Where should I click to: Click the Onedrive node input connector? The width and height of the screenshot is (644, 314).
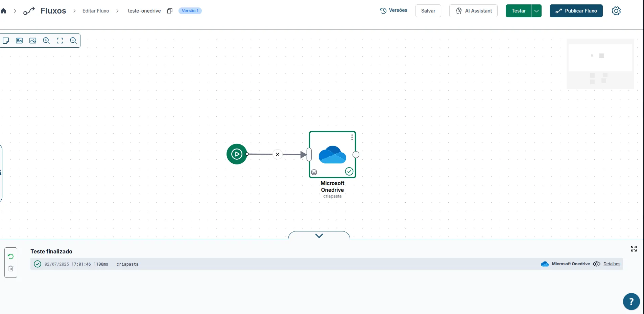[309, 155]
